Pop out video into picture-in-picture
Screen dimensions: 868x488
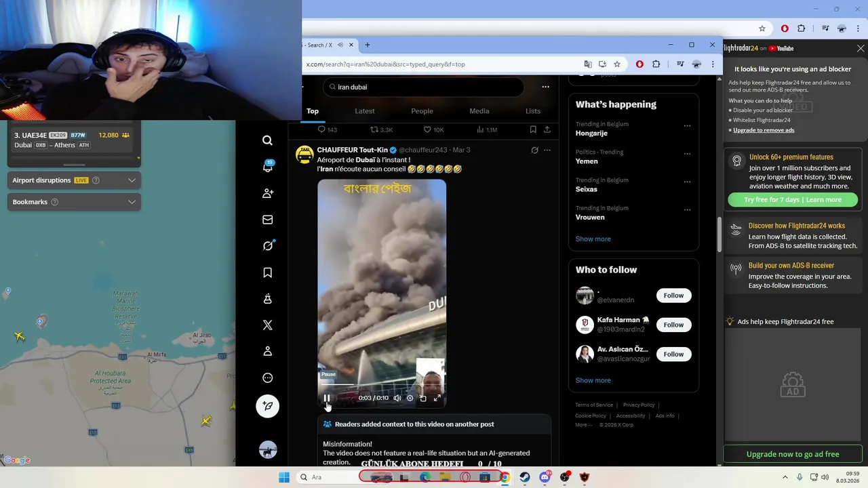pyautogui.click(x=423, y=398)
